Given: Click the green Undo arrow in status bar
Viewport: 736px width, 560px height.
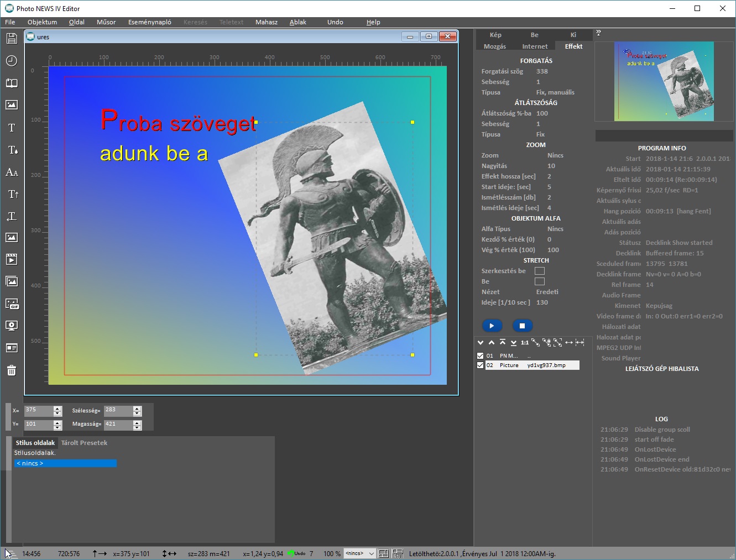Looking at the screenshot, I should (292, 553).
